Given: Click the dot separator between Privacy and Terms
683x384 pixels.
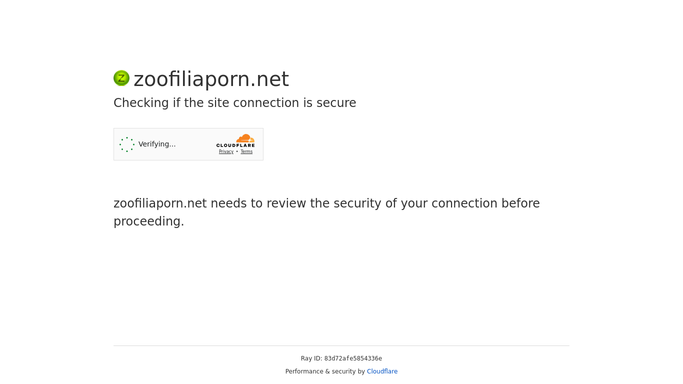Looking at the screenshot, I should click(237, 152).
